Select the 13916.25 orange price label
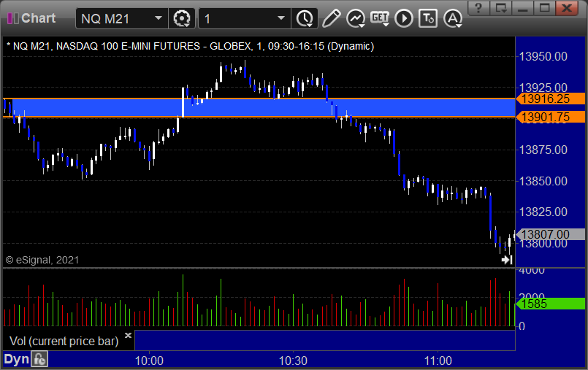The width and height of the screenshot is (588, 370). 551,99
